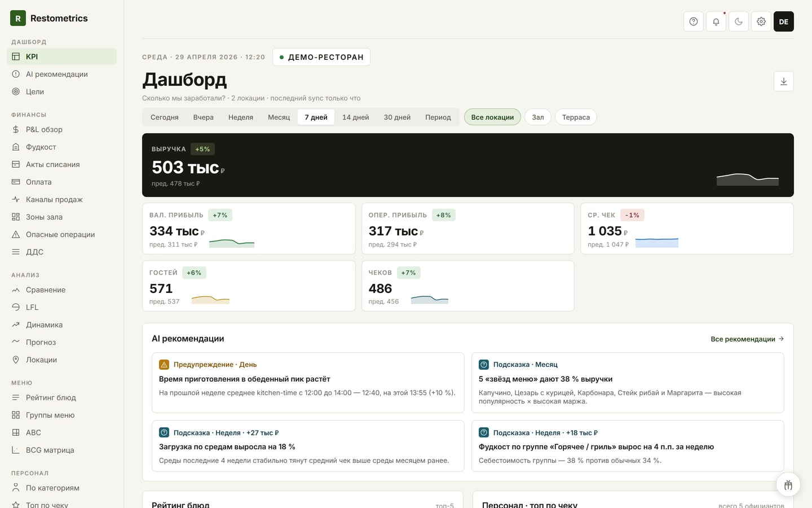Open the DE user avatar menu
812x508 pixels.
[x=784, y=21]
